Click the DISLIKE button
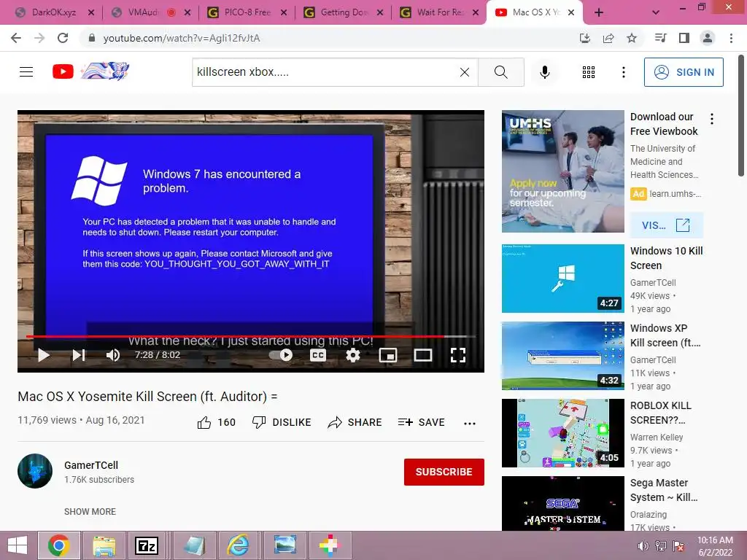 point(282,422)
